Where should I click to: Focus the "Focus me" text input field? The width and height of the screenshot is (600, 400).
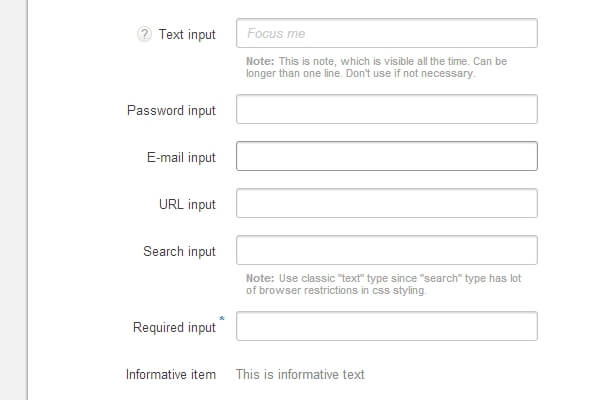(387, 33)
